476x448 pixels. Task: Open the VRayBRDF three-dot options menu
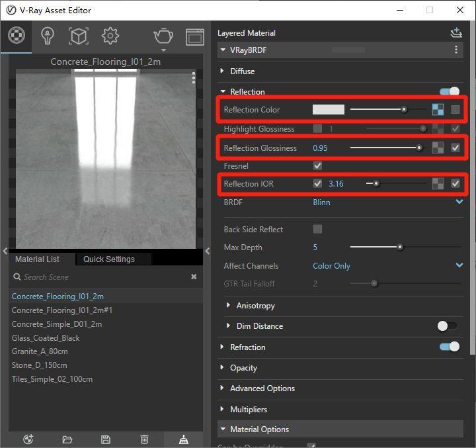click(456, 50)
